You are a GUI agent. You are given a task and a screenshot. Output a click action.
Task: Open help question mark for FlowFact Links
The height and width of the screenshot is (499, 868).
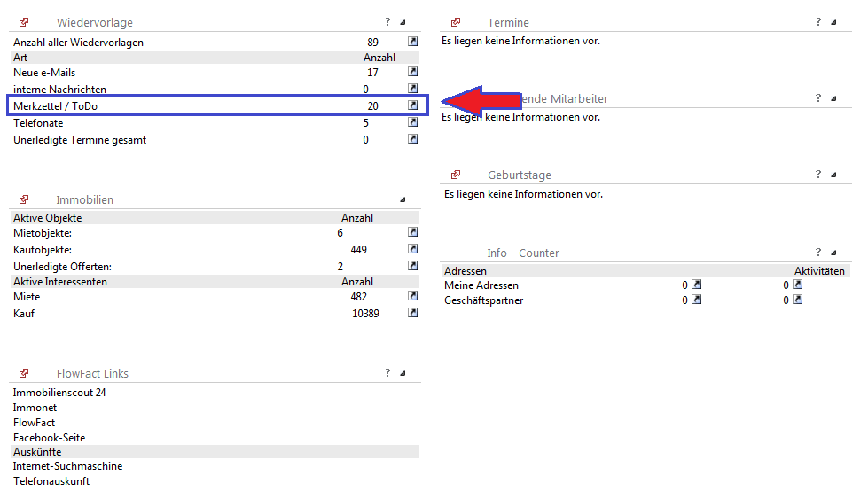click(387, 373)
